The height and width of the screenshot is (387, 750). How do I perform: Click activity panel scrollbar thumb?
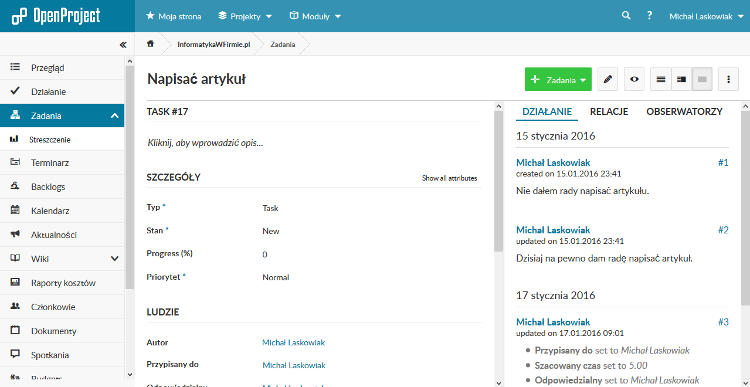[745, 207]
